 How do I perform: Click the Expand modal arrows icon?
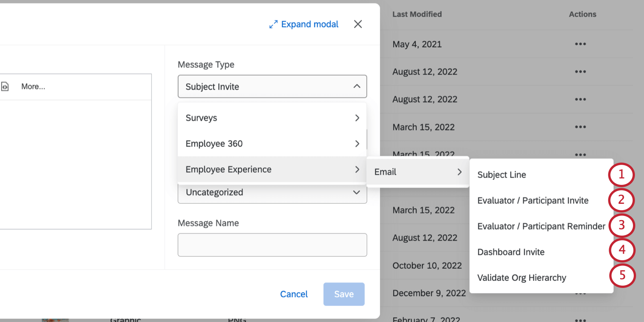273,25
